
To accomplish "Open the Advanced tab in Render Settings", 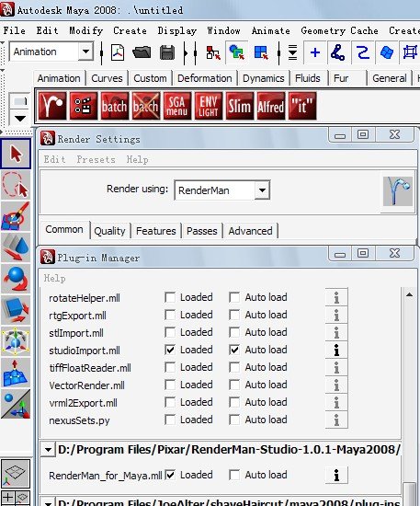I will point(251,231).
